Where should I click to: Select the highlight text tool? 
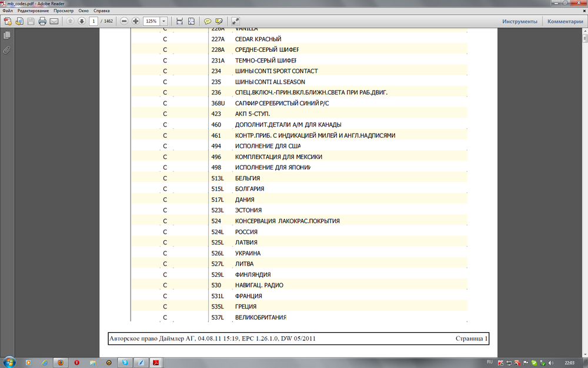click(x=219, y=21)
